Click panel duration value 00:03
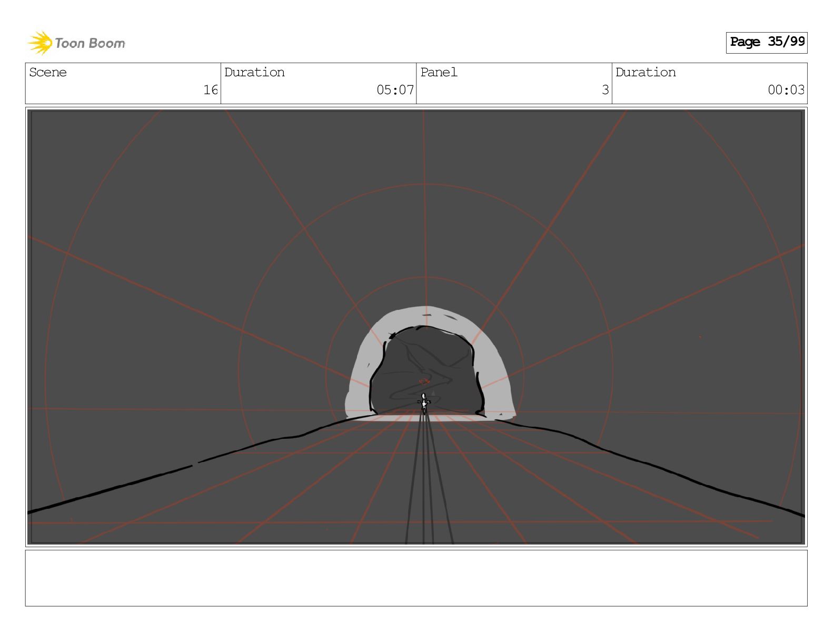The height and width of the screenshot is (644, 834). [786, 90]
